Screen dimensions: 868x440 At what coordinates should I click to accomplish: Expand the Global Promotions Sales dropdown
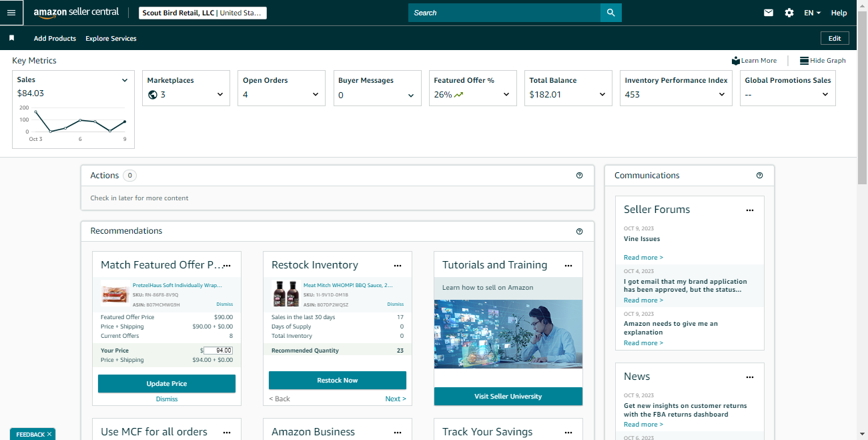[825, 95]
